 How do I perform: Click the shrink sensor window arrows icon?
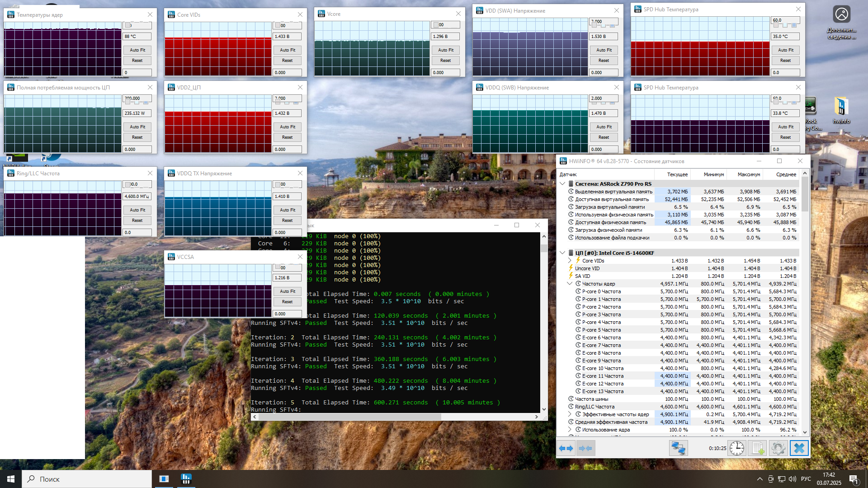(x=585, y=448)
